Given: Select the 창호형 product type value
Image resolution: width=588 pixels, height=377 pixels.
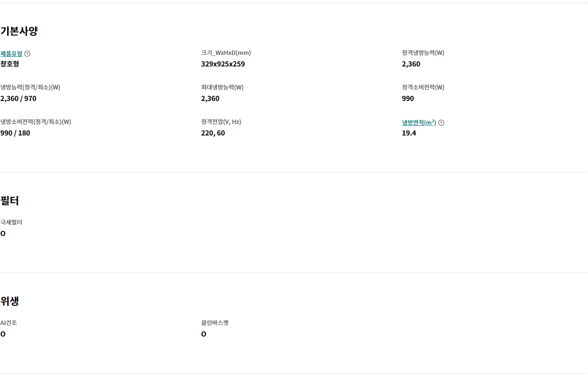Looking at the screenshot, I should [x=10, y=64].
